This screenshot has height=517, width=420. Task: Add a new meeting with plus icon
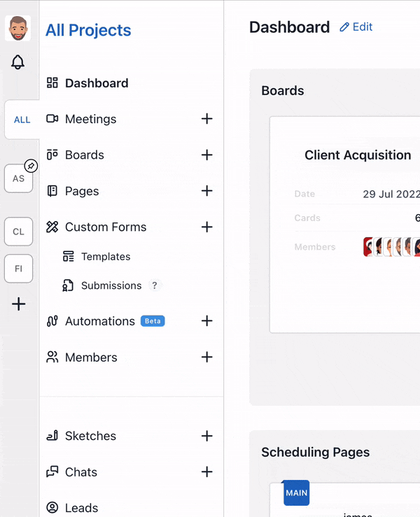click(206, 119)
